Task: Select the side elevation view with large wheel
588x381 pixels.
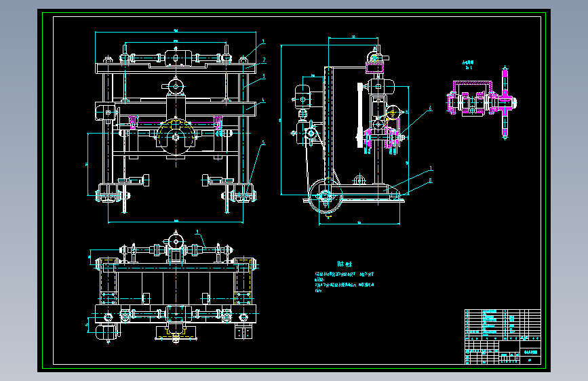Action: point(356,130)
